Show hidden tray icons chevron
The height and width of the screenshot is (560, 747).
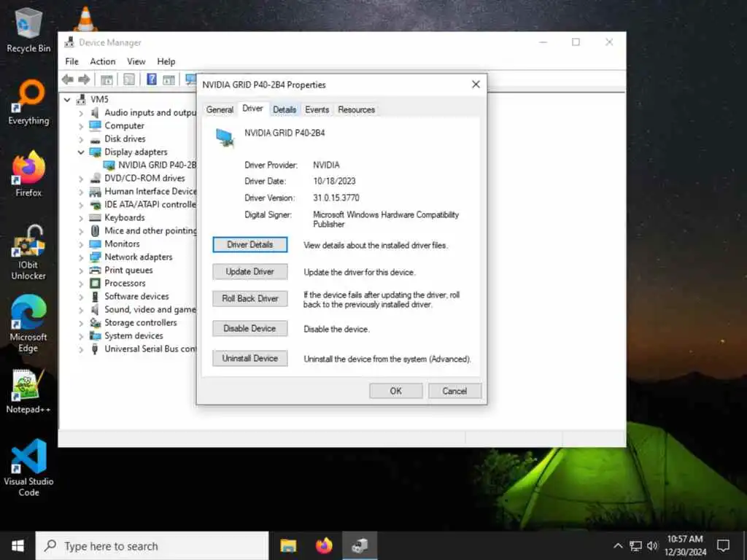pos(618,546)
